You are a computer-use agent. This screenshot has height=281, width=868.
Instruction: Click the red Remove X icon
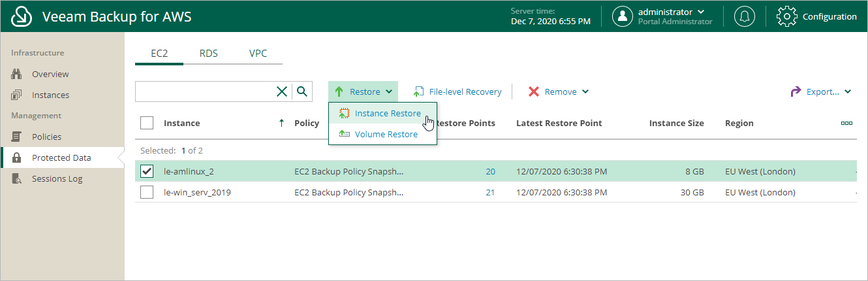click(534, 91)
